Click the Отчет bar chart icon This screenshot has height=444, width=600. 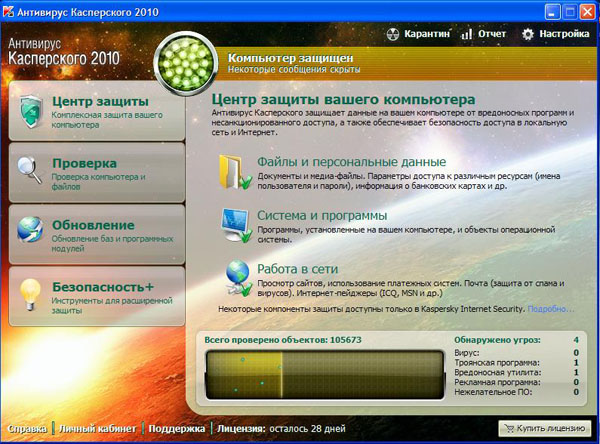click(466, 34)
